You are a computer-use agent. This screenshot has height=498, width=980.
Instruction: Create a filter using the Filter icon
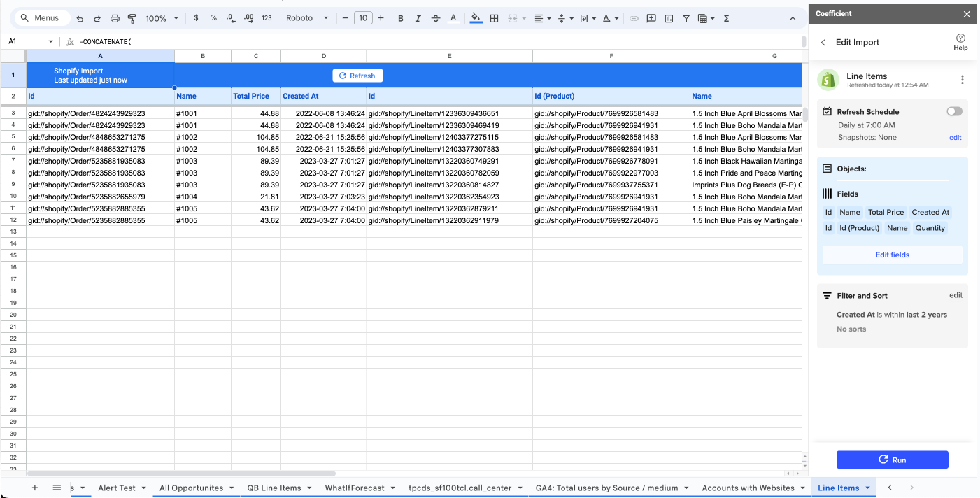(686, 17)
